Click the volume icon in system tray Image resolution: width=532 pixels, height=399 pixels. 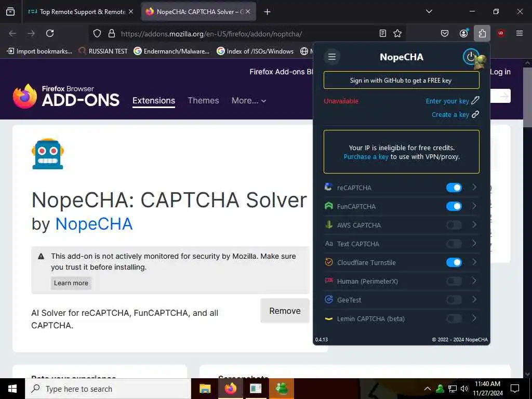tap(464, 389)
